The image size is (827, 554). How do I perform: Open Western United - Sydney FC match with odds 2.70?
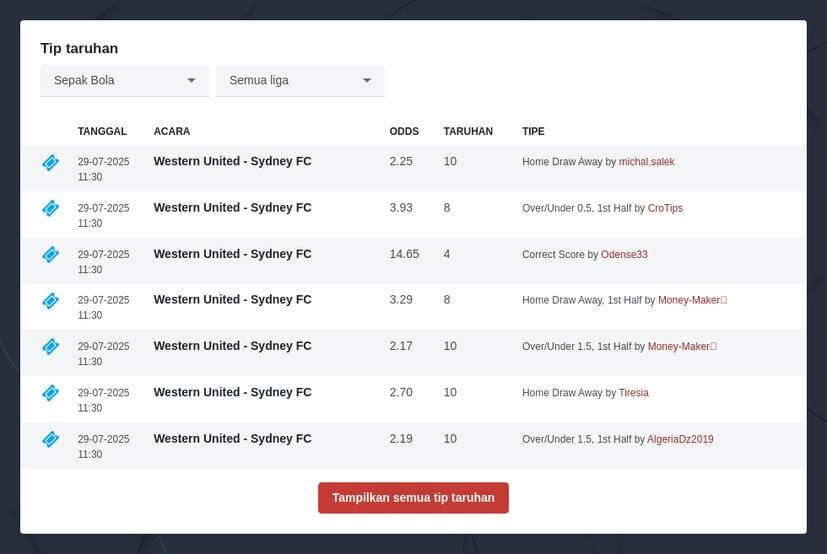233,392
